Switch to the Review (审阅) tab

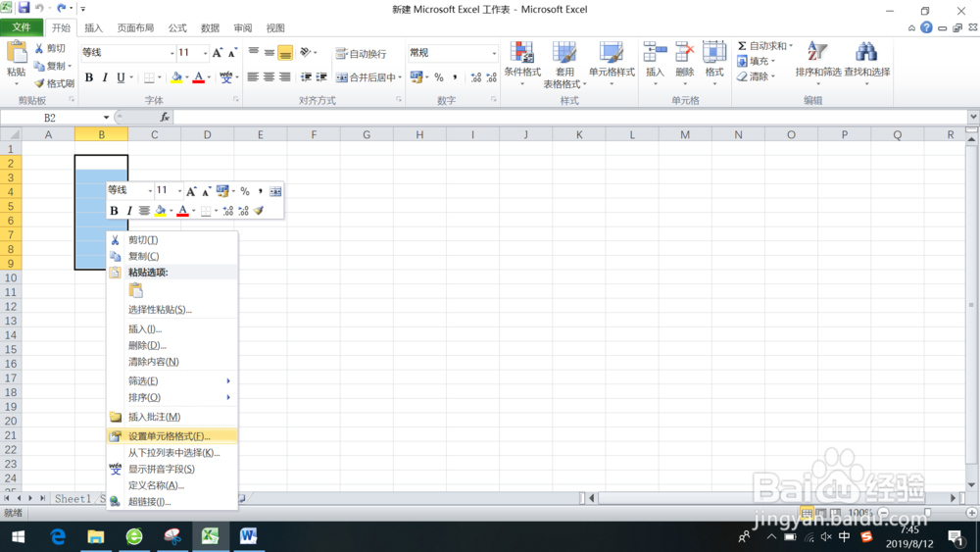click(242, 28)
